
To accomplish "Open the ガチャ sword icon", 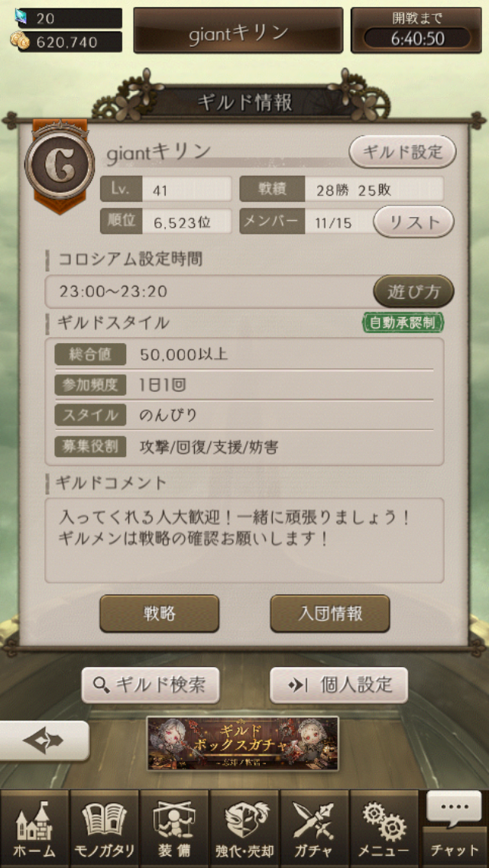I will pyautogui.click(x=315, y=828).
